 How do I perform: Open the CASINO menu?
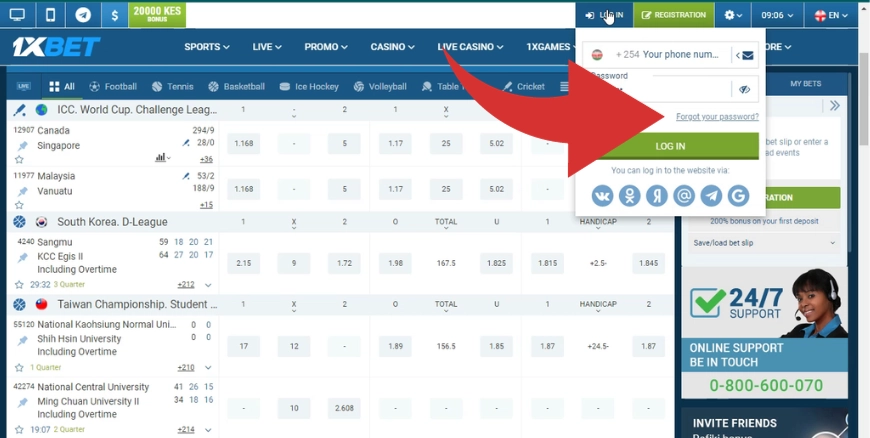[x=392, y=47]
